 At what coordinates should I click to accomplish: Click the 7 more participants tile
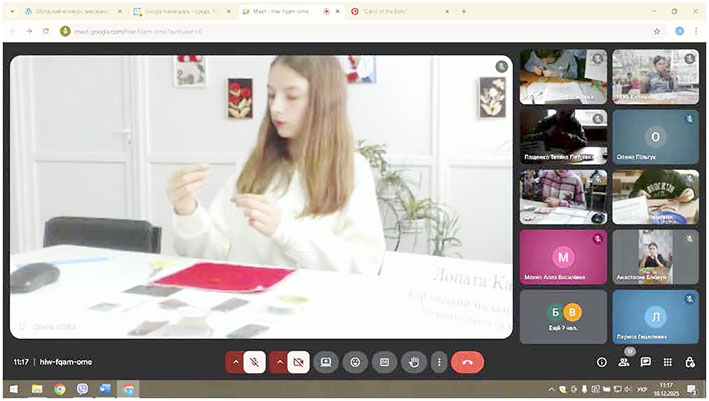pyautogui.click(x=562, y=316)
